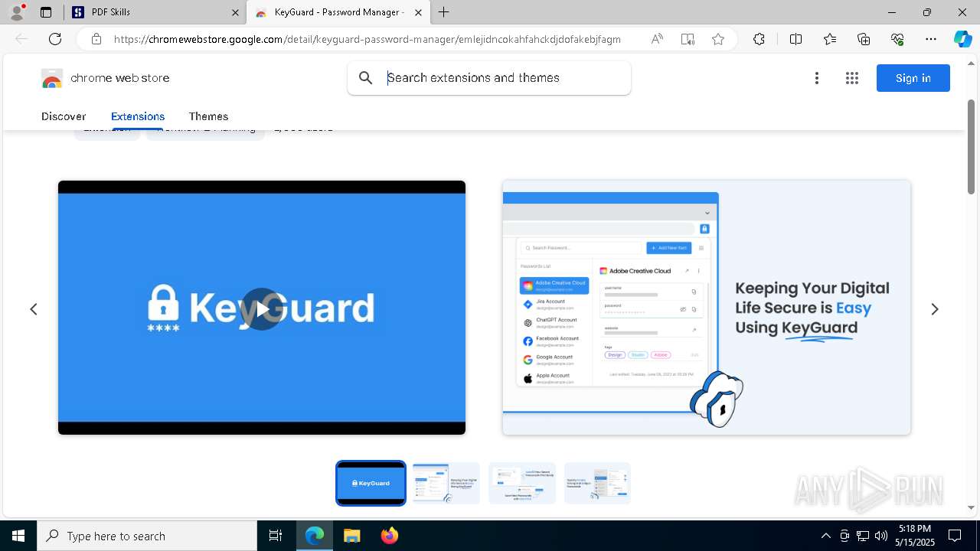Open volume control in tray
Screen dimensions: 980x551
(881, 536)
